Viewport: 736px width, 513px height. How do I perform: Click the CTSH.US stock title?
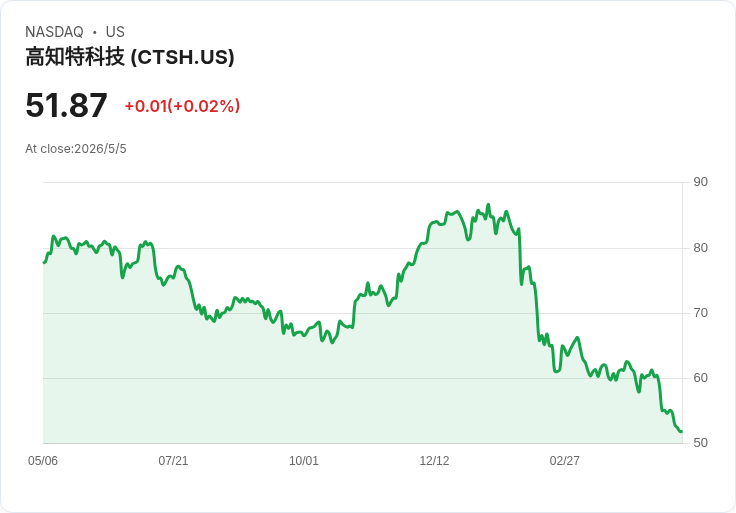click(x=130, y=57)
